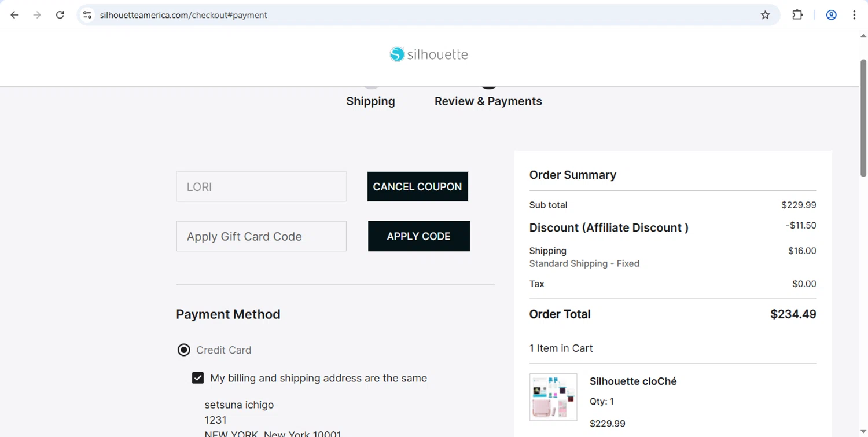Cancel the LORI coupon
The height and width of the screenshot is (437, 868).
click(x=417, y=186)
